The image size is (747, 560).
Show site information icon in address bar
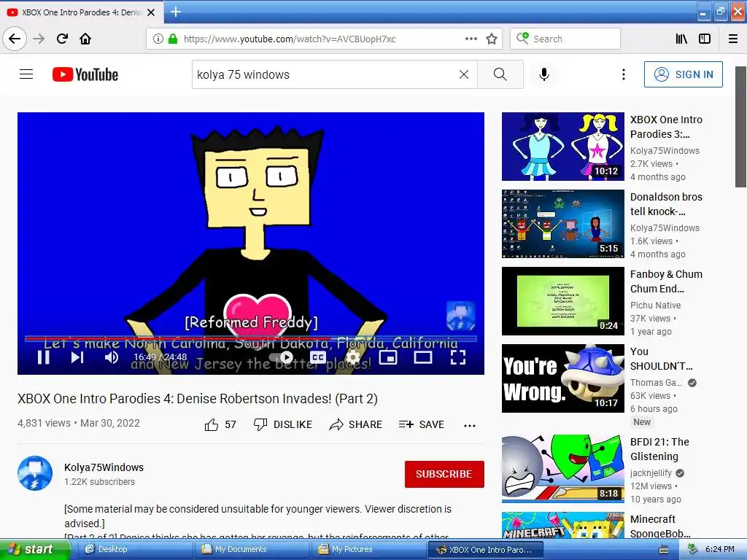click(158, 39)
